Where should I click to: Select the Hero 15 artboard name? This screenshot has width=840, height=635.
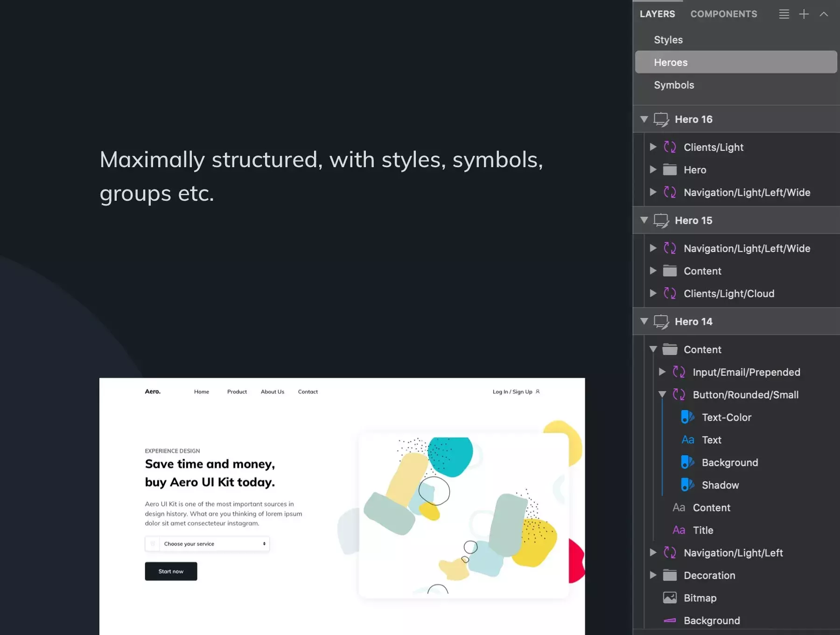(x=693, y=220)
